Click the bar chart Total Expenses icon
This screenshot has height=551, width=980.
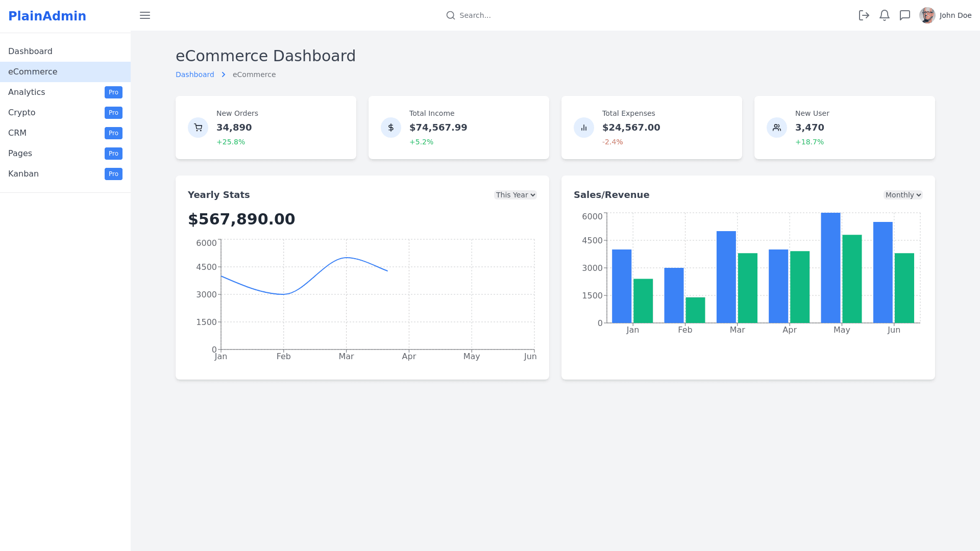[584, 128]
